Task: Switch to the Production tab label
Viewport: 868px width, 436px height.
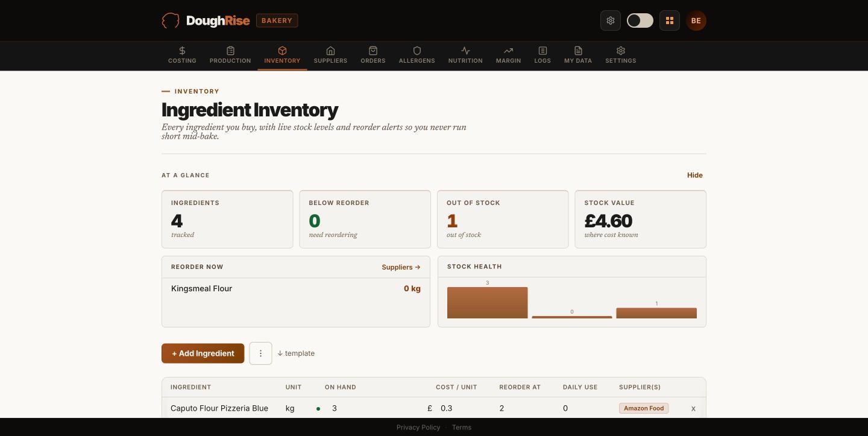Action: 230,61
